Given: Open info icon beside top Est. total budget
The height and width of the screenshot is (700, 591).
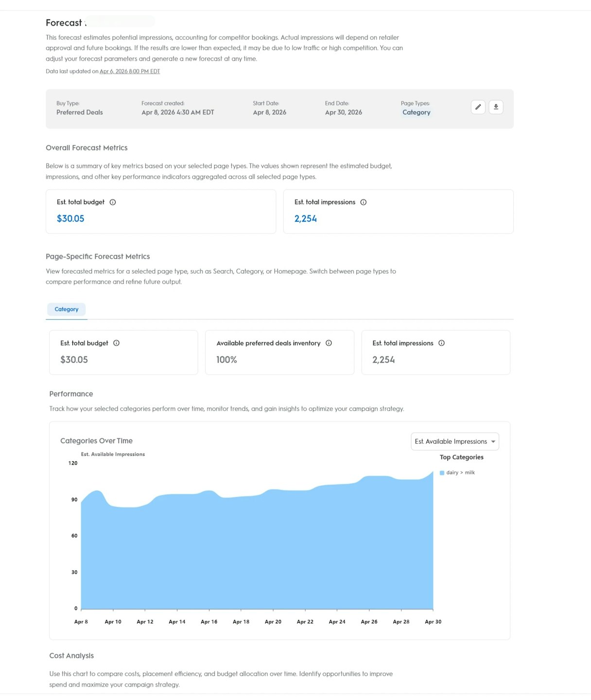Looking at the screenshot, I should coord(113,202).
